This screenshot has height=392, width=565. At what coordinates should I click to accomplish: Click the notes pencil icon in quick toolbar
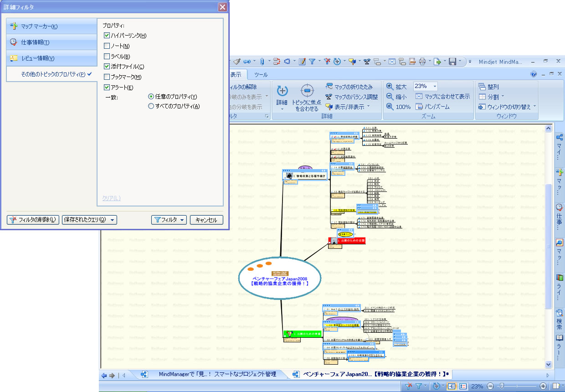pyautogui.click(x=302, y=62)
